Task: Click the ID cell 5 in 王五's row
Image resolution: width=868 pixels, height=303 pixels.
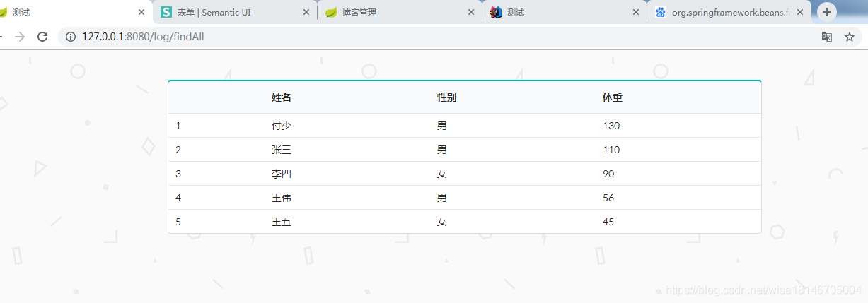Action: tap(178, 222)
